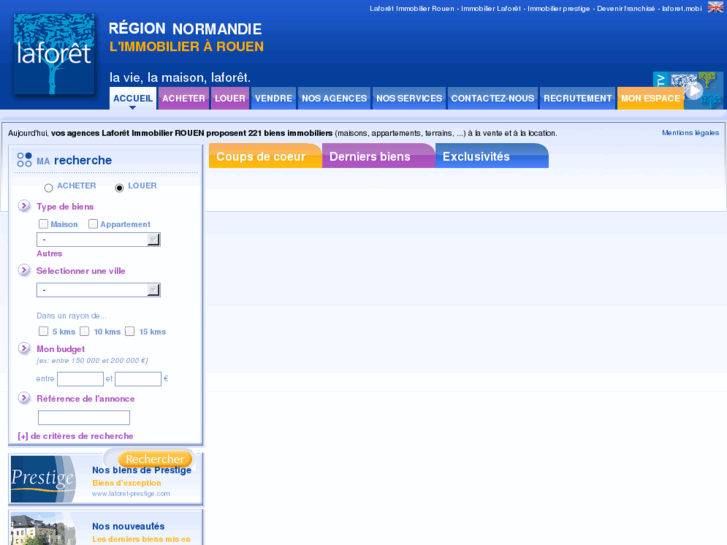727x545 pixels.
Task: Switch to the Coups de coeur tab
Action: 265,156
